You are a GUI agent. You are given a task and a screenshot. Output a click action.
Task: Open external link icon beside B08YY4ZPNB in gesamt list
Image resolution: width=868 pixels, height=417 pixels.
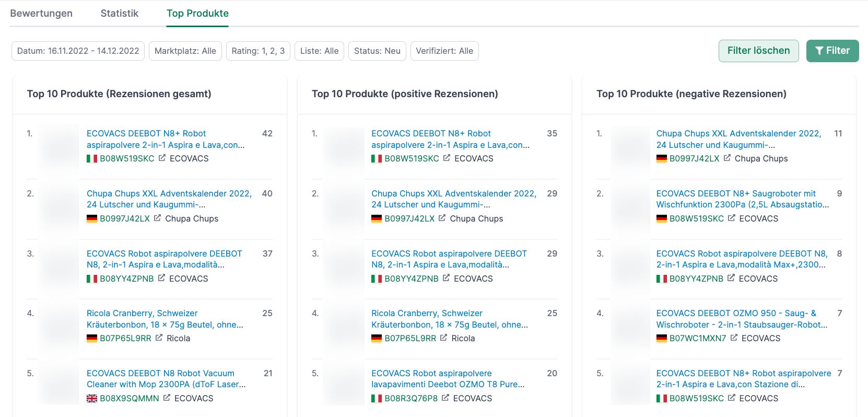(x=161, y=278)
